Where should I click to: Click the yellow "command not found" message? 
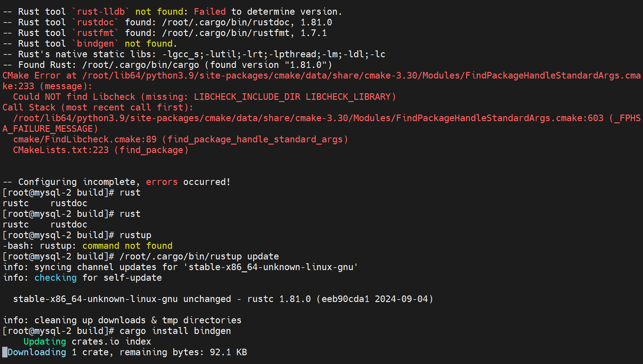click(127, 246)
